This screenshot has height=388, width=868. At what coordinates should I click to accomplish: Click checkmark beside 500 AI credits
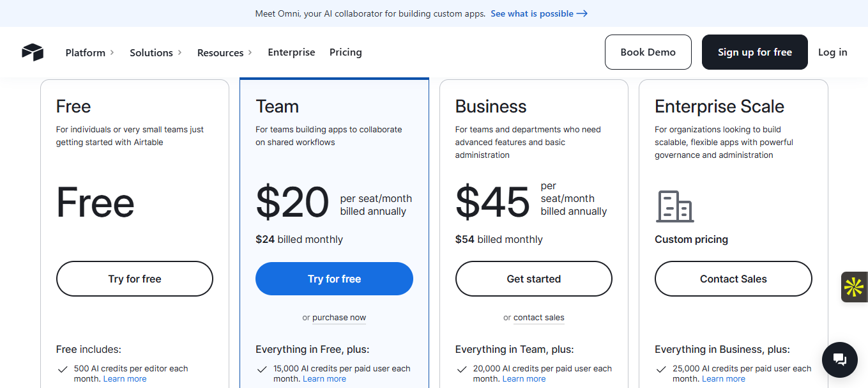pos(63,369)
